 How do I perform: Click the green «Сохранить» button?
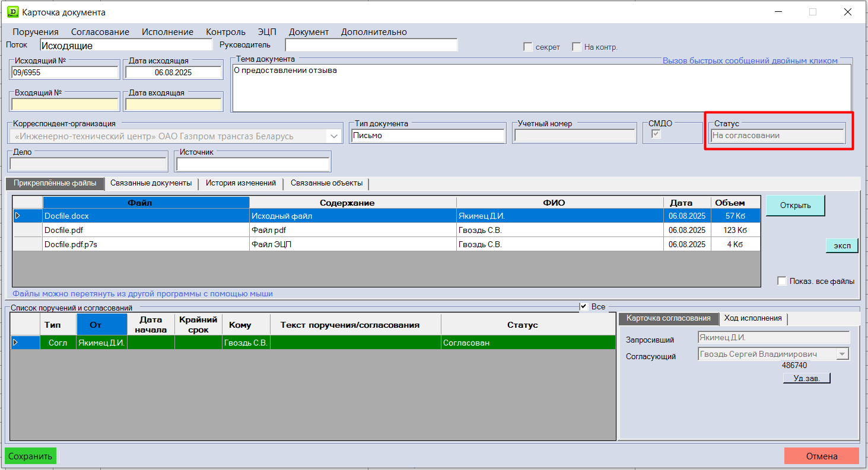30,456
